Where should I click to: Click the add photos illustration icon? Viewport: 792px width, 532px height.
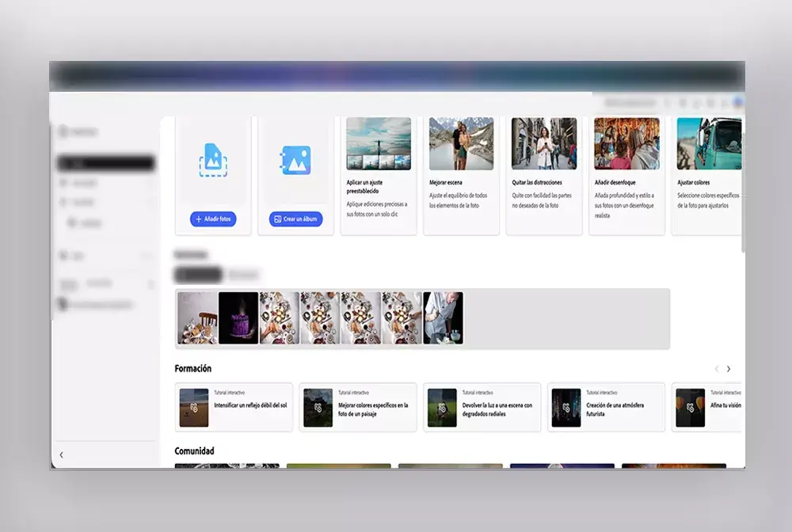click(213, 160)
